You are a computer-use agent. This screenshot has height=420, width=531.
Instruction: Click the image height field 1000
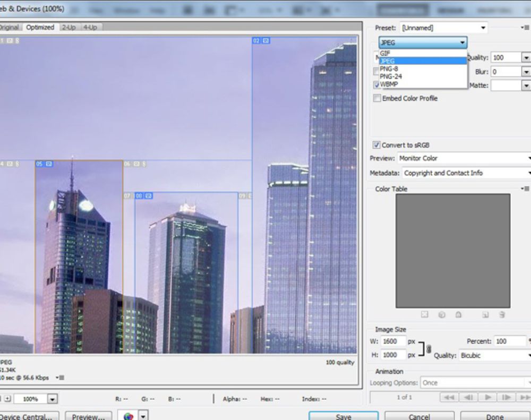point(393,355)
